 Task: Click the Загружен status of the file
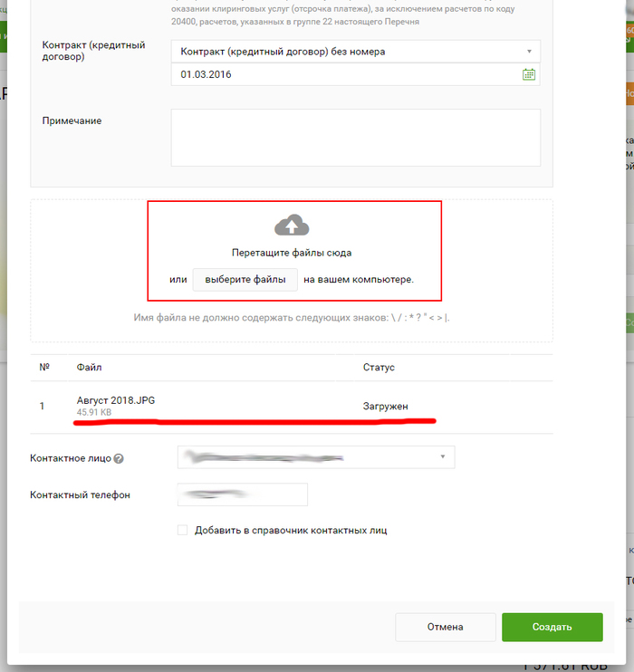coord(385,407)
